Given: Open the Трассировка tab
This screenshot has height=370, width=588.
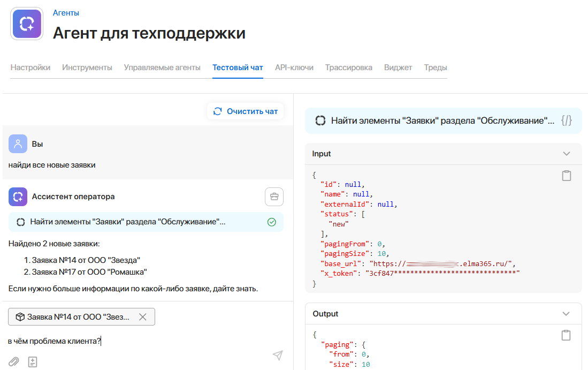Looking at the screenshot, I should pos(348,67).
